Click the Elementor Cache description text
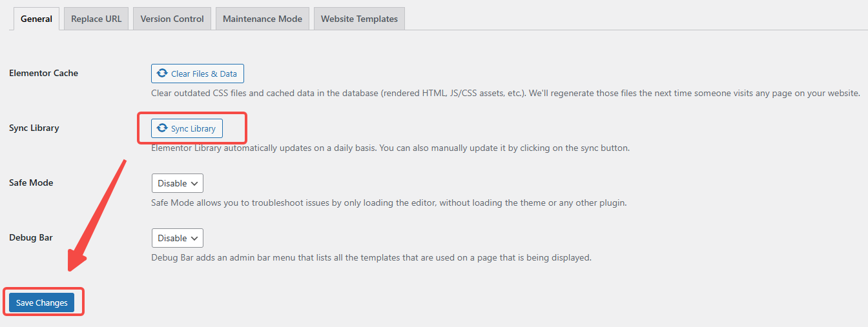868x327 pixels. (505, 94)
